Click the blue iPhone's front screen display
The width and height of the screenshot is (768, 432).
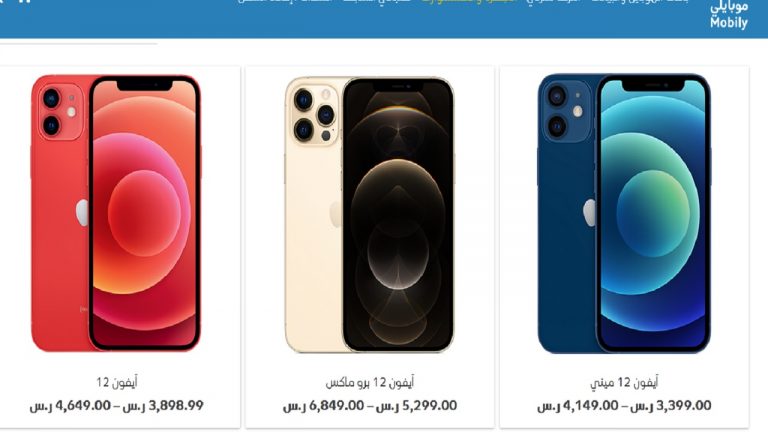click(653, 213)
